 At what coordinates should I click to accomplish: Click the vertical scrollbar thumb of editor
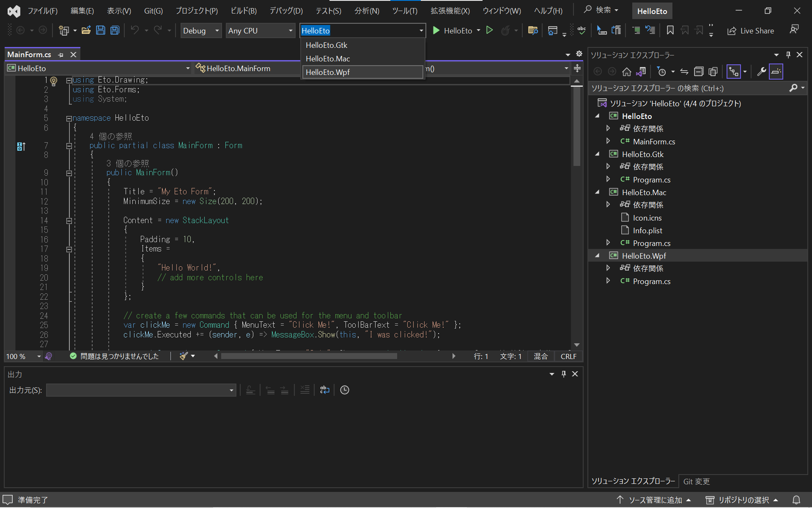(577, 127)
